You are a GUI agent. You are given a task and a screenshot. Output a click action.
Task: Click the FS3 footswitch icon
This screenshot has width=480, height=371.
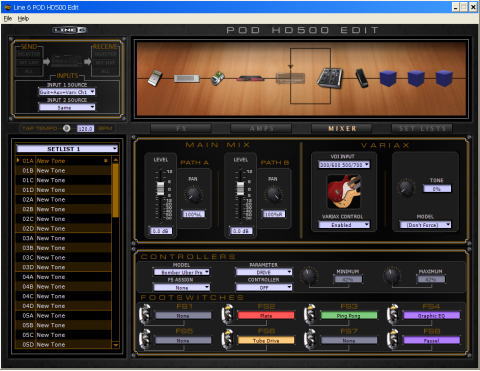point(310,314)
